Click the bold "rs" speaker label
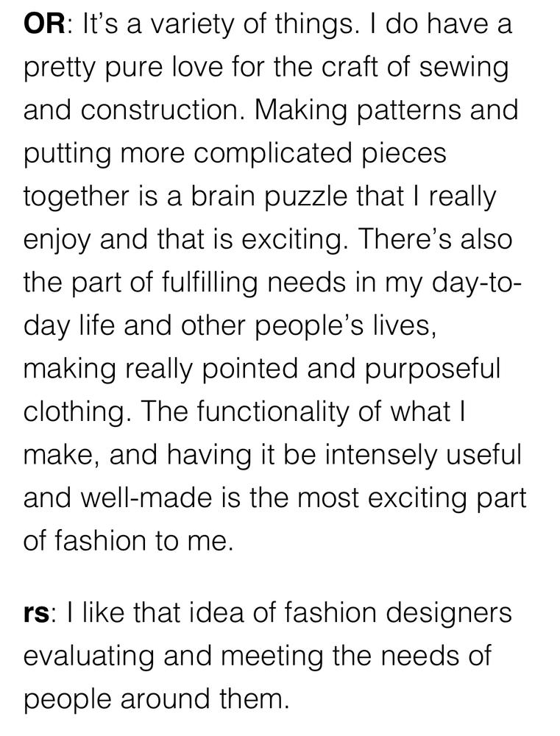 (35, 614)
